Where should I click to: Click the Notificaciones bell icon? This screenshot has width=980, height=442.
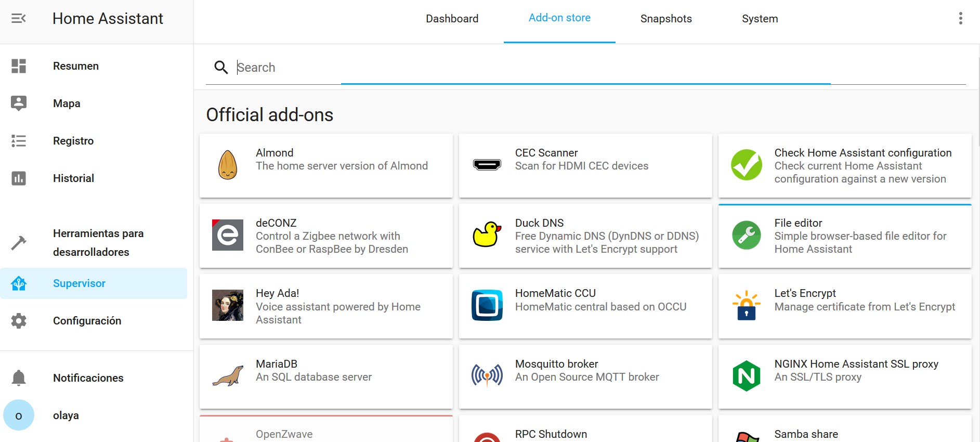tap(19, 378)
